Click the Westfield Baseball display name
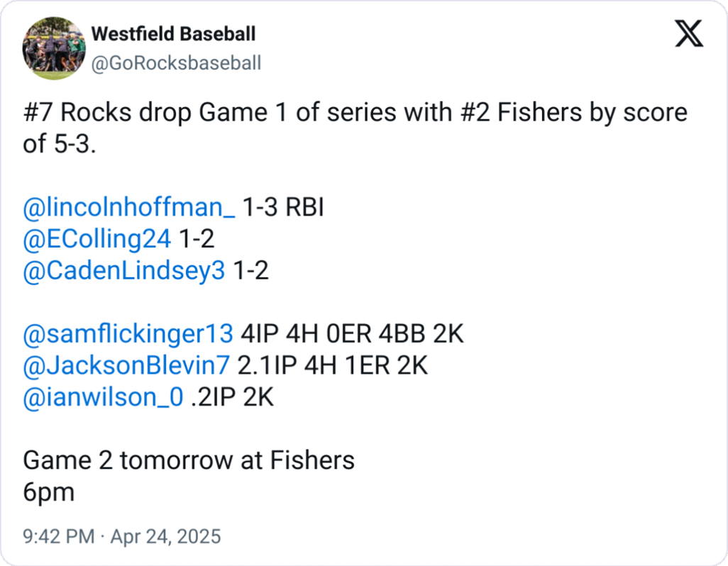Screen dimensions: 728x566 [x=173, y=34]
